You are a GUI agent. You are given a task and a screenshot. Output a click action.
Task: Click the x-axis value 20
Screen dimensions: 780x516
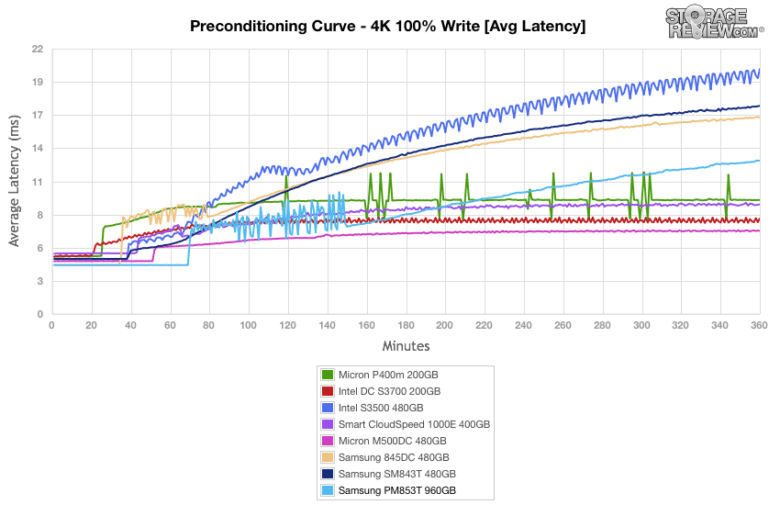click(x=91, y=325)
